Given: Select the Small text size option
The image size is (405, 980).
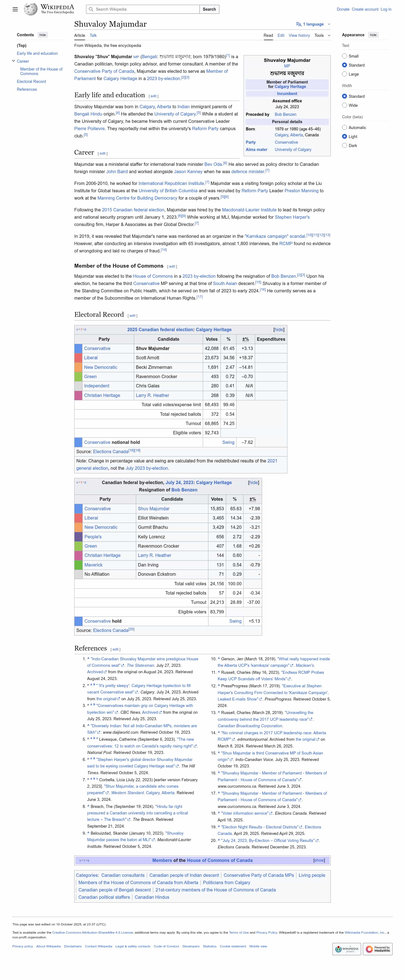Looking at the screenshot, I should (x=345, y=56).
